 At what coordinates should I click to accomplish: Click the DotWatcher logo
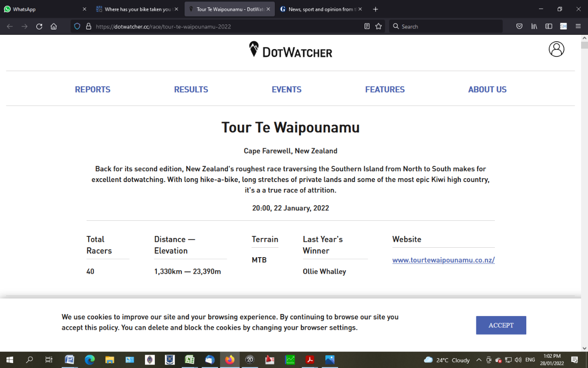click(x=291, y=50)
